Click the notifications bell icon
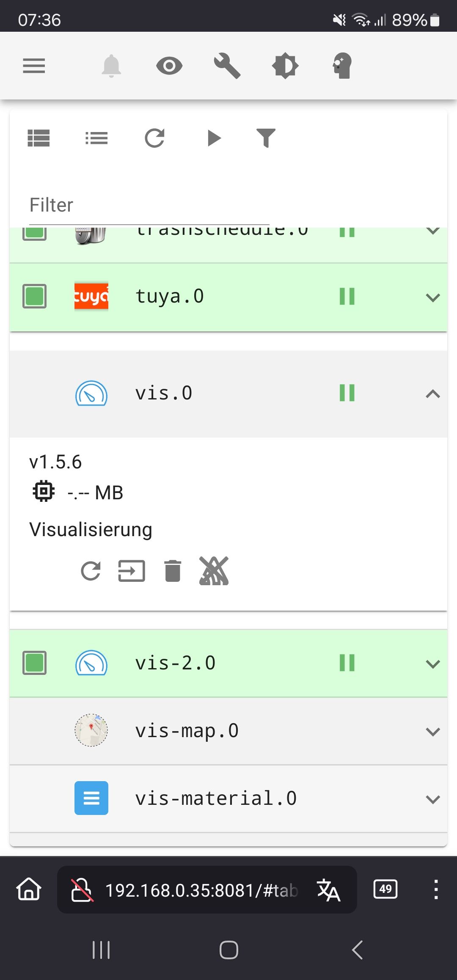The height and width of the screenshot is (980, 457). click(111, 66)
